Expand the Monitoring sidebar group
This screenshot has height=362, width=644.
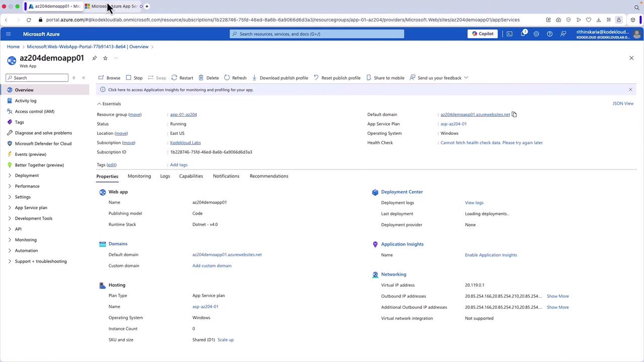pyautogui.click(x=26, y=240)
